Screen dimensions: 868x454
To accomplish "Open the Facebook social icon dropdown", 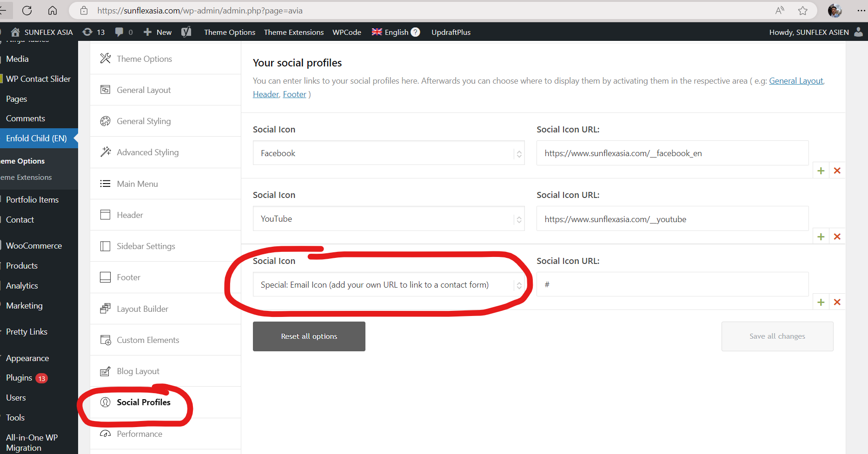I will click(x=389, y=153).
